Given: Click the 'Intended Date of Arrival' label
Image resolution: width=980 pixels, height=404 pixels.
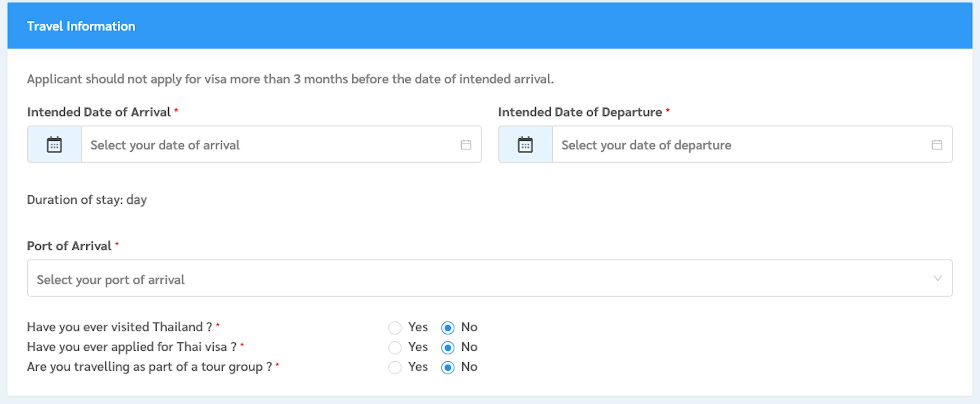Looking at the screenshot, I should (x=99, y=112).
